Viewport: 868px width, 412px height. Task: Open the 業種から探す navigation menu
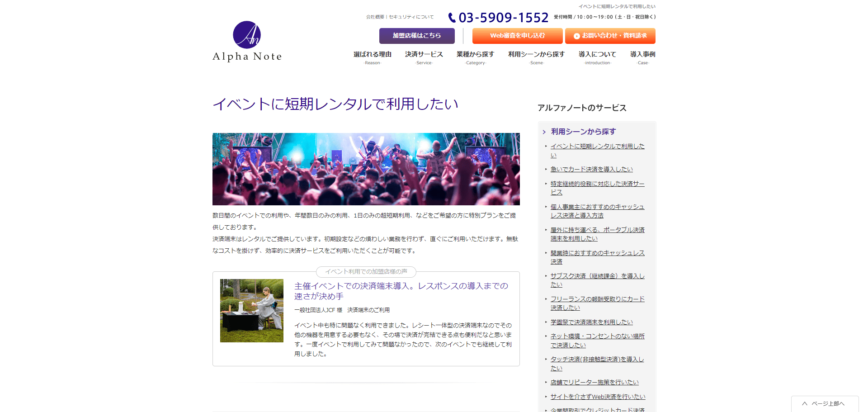[x=475, y=54]
